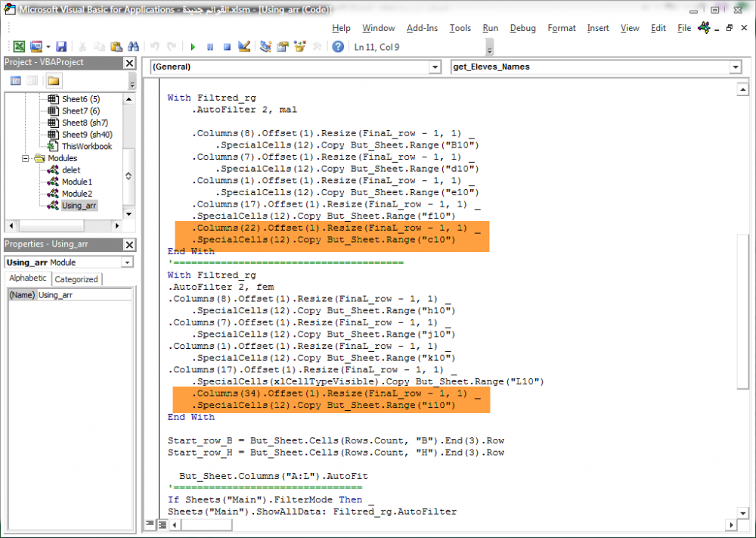Click the View Microsoft Excel icon

click(19, 47)
